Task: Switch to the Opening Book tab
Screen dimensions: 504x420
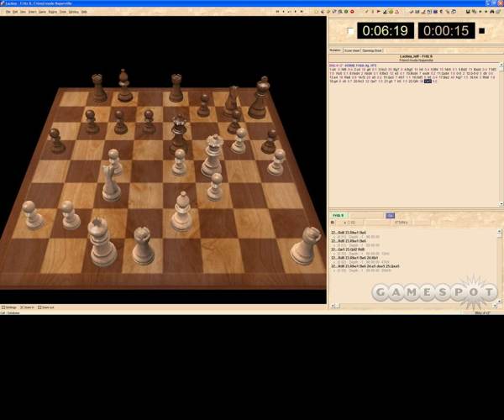Action: click(x=372, y=50)
